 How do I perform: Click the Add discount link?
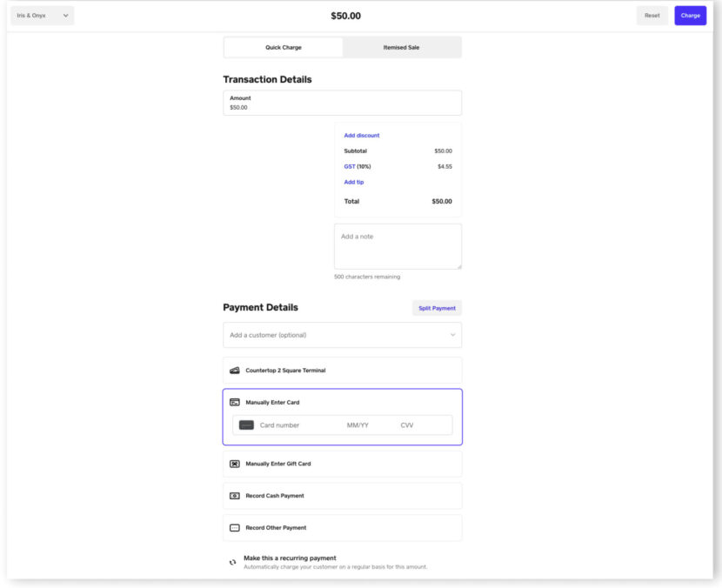361,135
